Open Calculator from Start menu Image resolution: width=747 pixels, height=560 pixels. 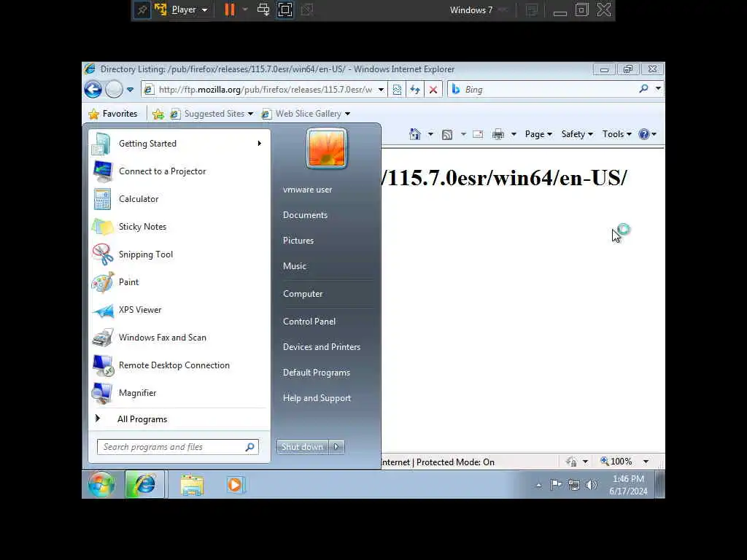[179, 199]
